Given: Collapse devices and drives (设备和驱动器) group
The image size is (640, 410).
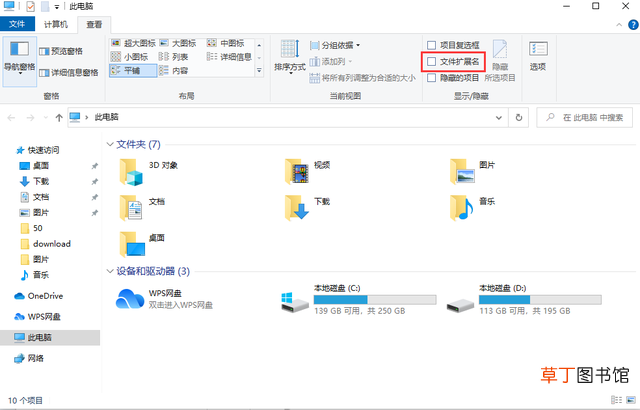Looking at the screenshot, I should (110, 271).
